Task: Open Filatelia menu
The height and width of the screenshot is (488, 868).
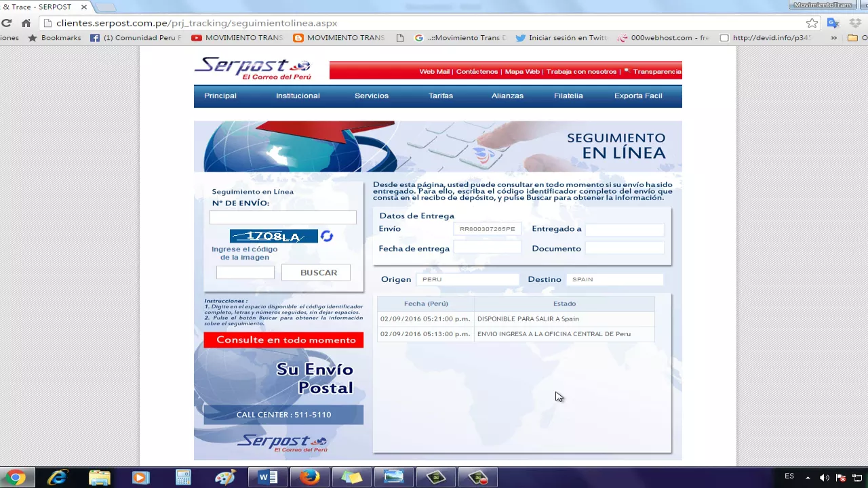Action: 568,96
